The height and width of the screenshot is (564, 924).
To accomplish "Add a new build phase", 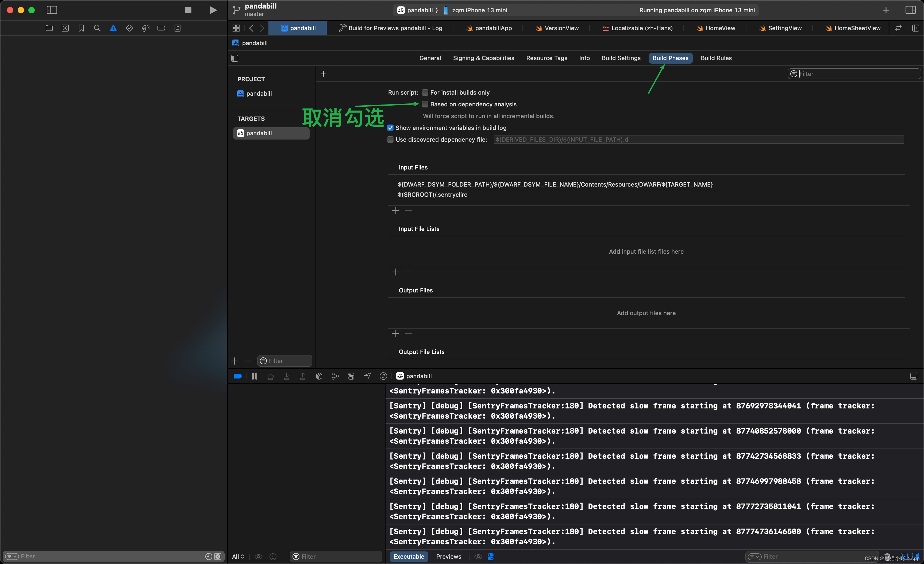I will [323, 74].
